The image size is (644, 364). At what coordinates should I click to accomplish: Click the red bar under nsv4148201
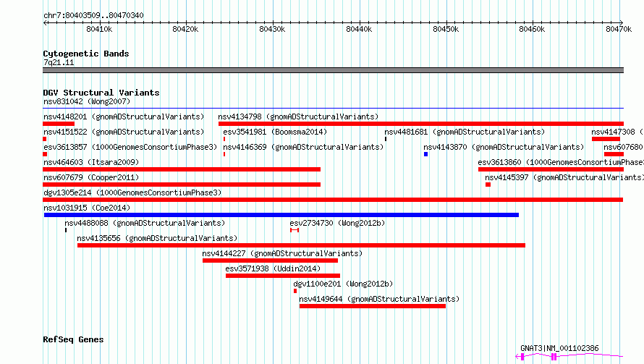[x=59, y=124]
